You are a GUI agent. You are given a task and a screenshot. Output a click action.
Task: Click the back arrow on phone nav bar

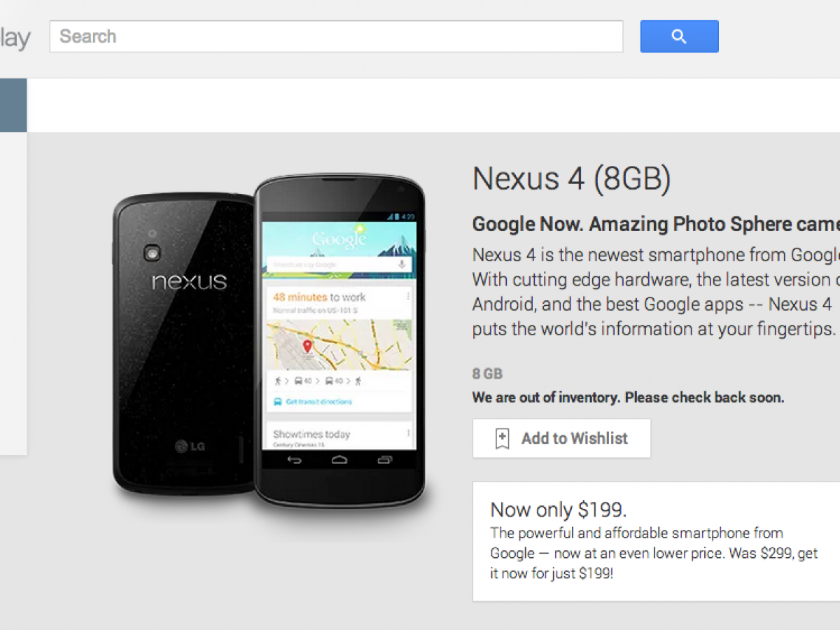pyautogui.click(x=295, y=460)
